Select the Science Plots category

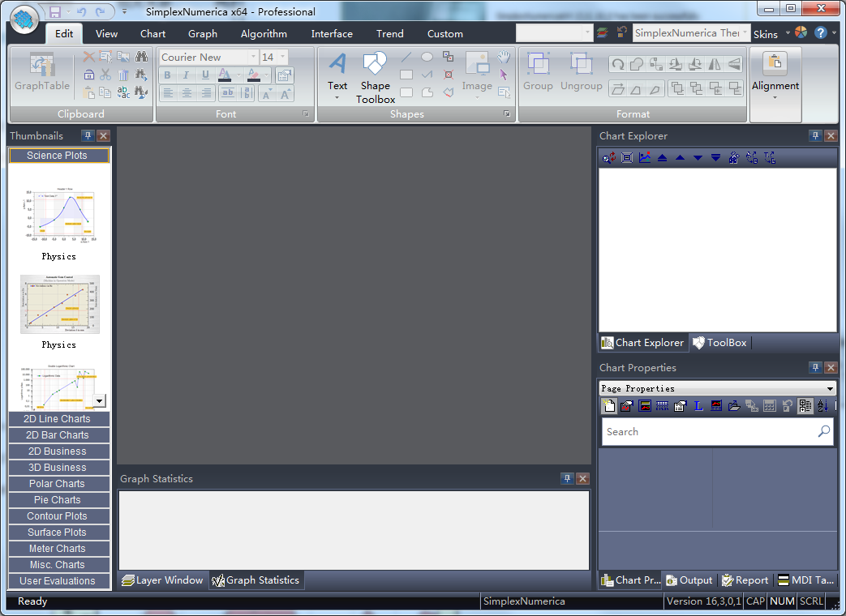click(x=59, y=155)
